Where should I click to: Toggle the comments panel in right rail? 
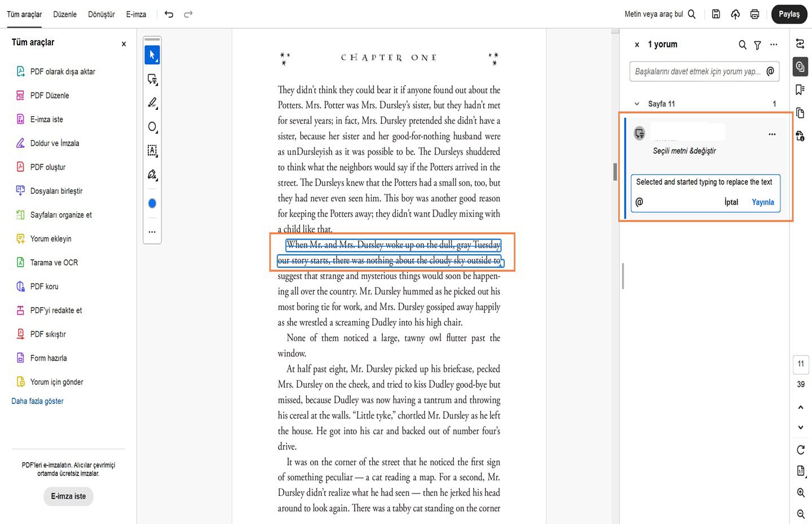tap(800, 66)
